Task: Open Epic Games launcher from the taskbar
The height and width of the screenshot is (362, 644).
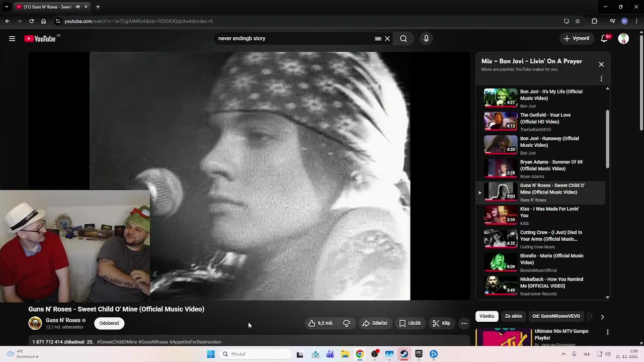Action: (x=419, y=354)
